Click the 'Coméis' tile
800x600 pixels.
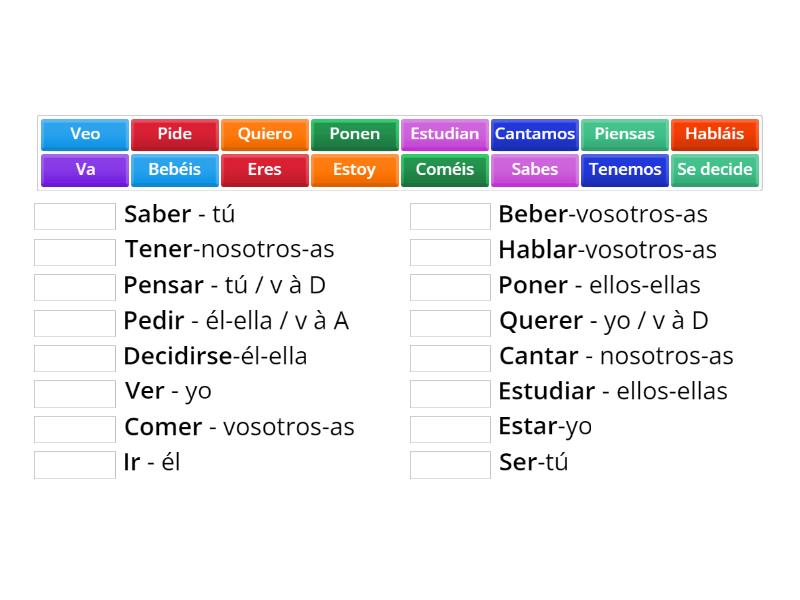(444, 170)
